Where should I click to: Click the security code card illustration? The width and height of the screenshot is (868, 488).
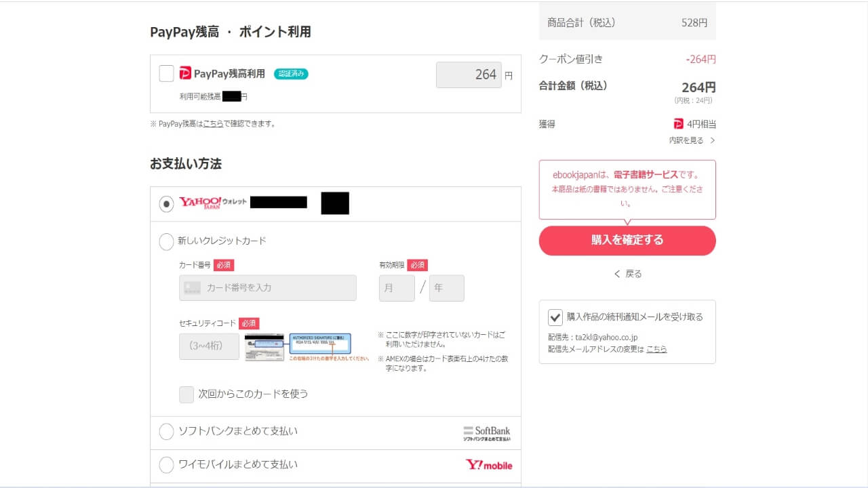(298, 346)
